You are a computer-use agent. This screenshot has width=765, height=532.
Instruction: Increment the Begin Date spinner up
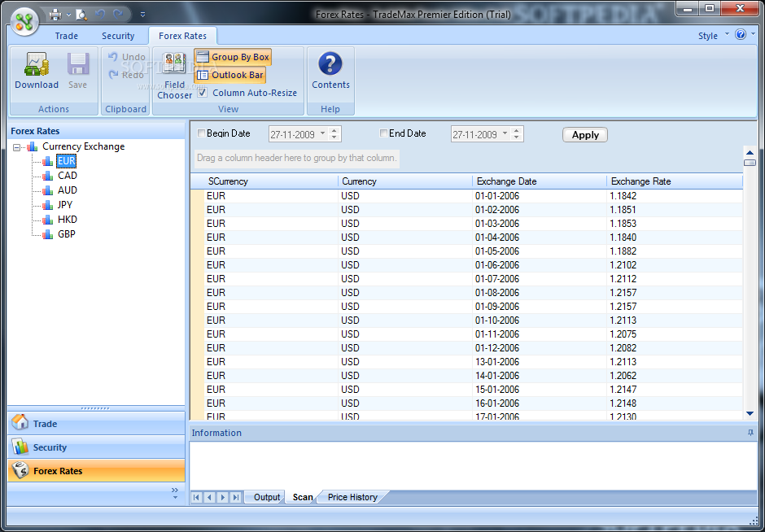point(334,130)
